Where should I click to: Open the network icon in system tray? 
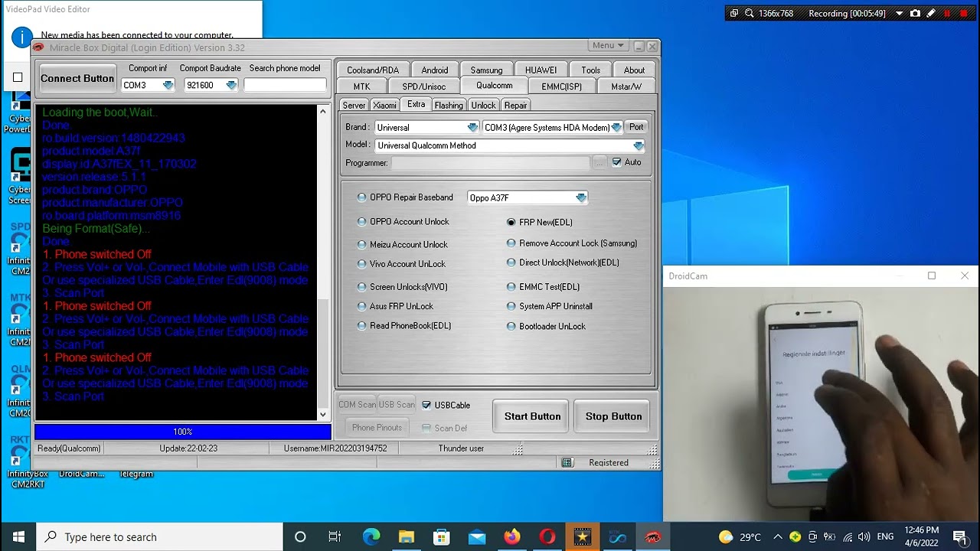point(847,537)
